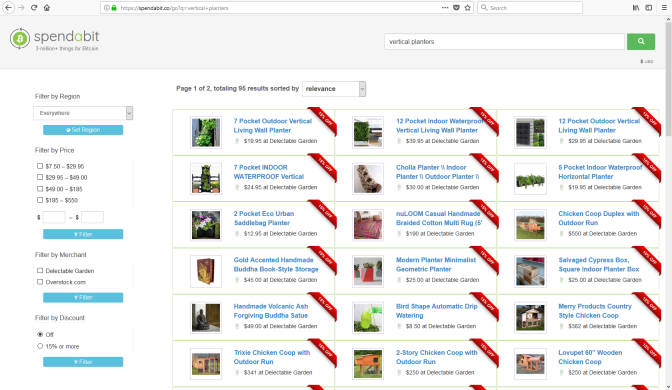Screen dimensions: 672x390
Task: Go back with the browser back arrow
Action: pos(8,8)
